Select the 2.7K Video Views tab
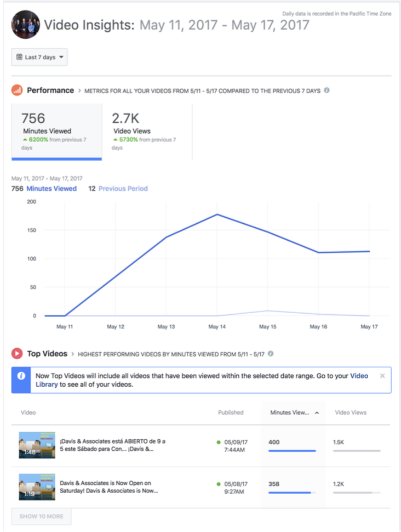Screen dimensions: 401x532 pyautogui.click(x=147, y=132)
